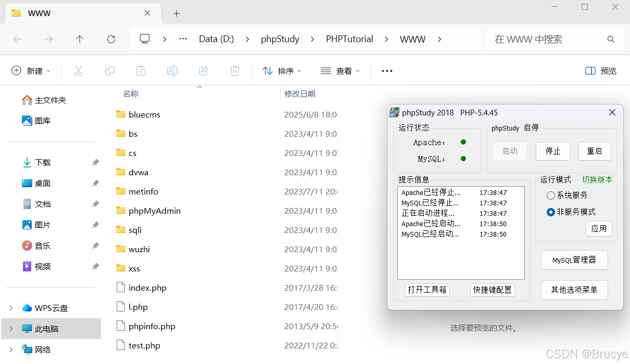Refresh the WWW folder view
The height and width of the screenshot is (364, 630).
[111, 39]
